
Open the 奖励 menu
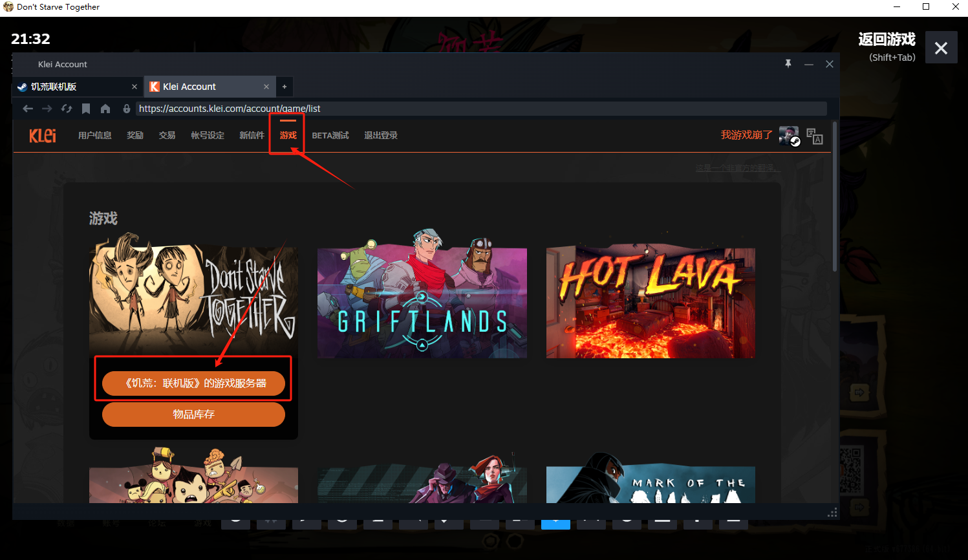135,135
